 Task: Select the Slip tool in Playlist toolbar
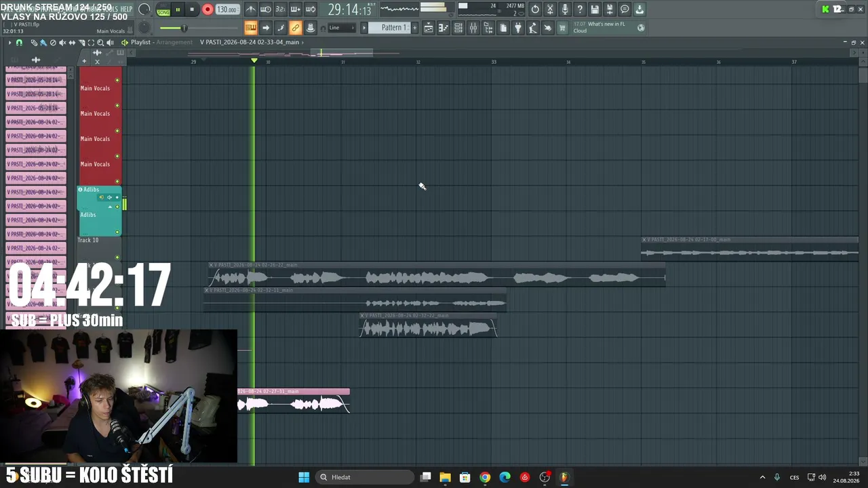click(72, 43)
